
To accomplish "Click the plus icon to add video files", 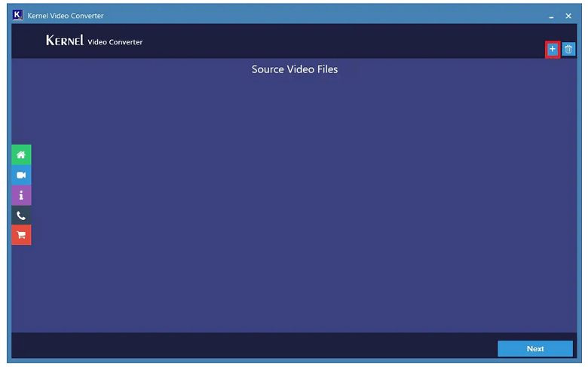I will (552, 49).
